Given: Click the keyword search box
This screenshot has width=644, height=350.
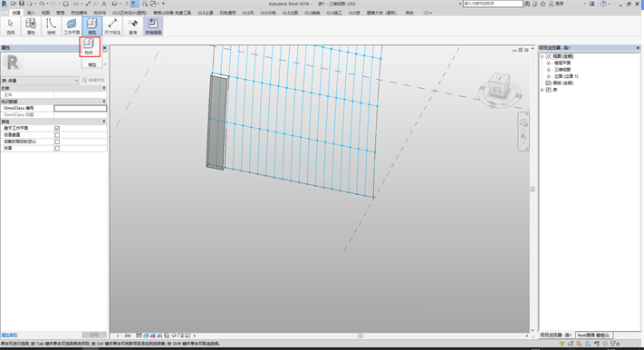Looking at the screenshot, I should (x=493, y=4).
